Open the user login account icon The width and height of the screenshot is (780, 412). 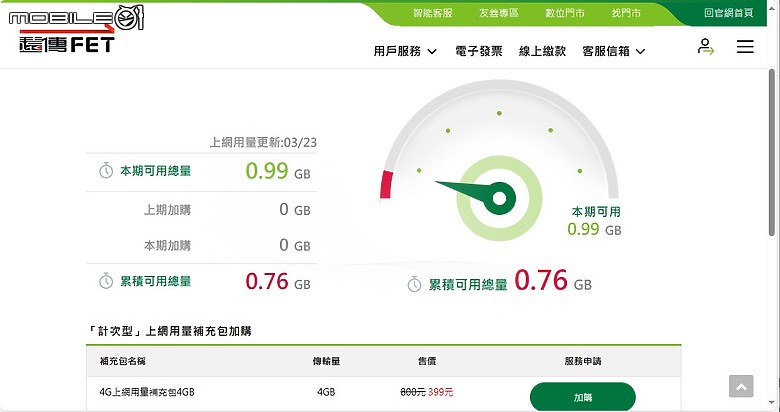click(705, 46)
